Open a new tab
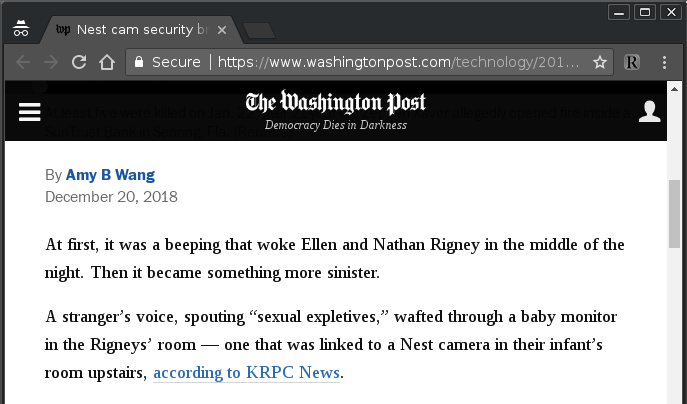Image resolution: width=687 pixels, height=404 pixels. point(259,30)
